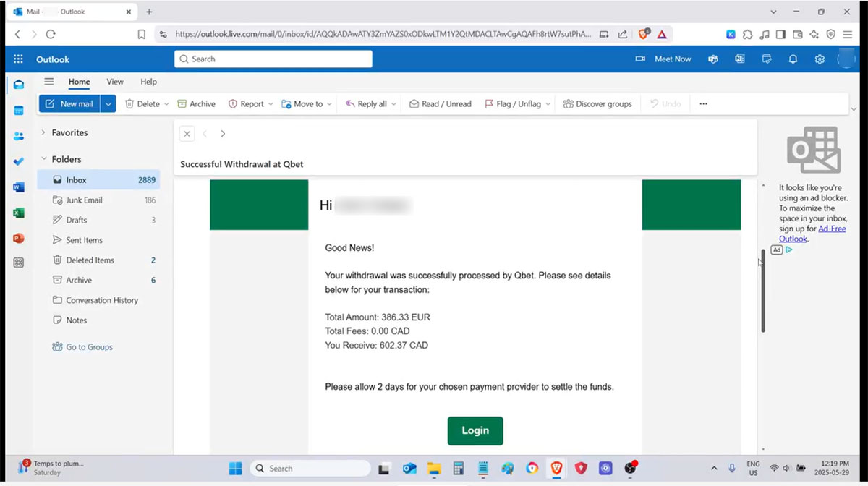Reload the page
Screen dimensions: 868x486
click(x=51, y=34)
